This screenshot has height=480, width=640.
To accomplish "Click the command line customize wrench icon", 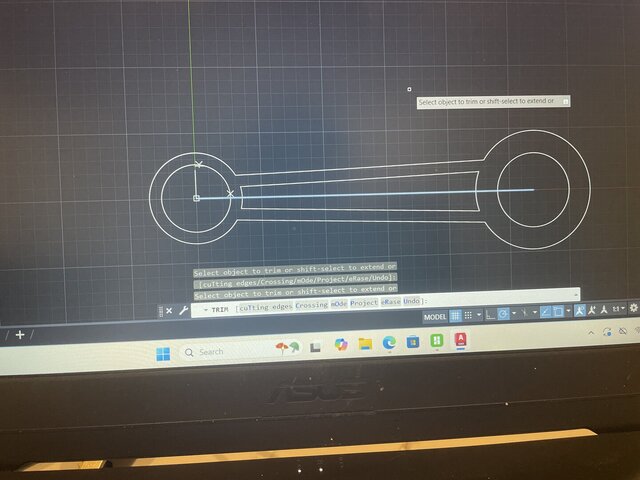I will coord(183,311).
